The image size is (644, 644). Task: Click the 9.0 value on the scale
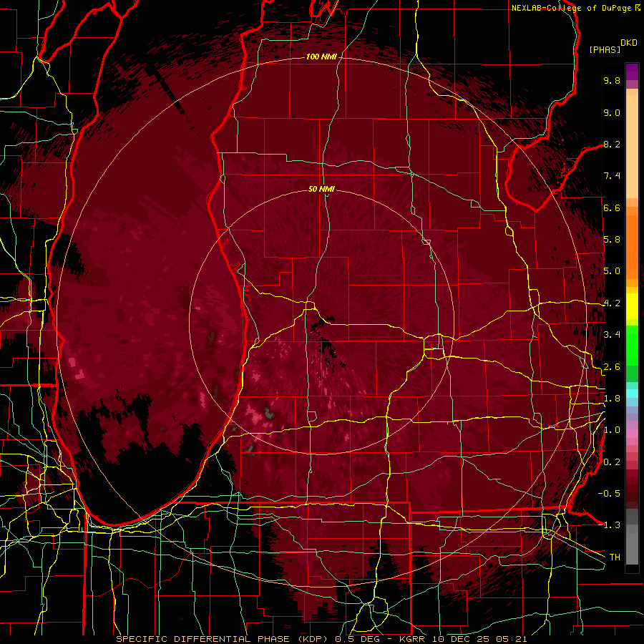(x=612, y=113)
